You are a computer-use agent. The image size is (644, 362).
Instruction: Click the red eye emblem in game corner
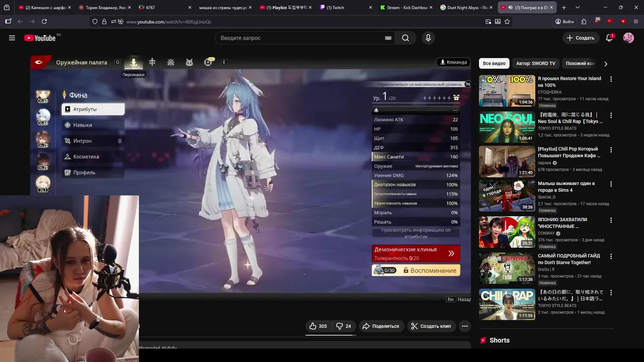39,62
